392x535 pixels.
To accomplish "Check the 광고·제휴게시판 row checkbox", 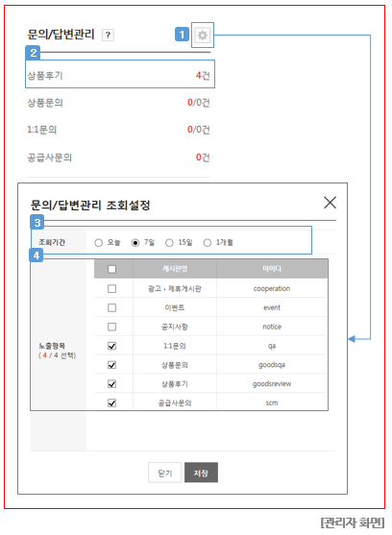I will (111, 289).
